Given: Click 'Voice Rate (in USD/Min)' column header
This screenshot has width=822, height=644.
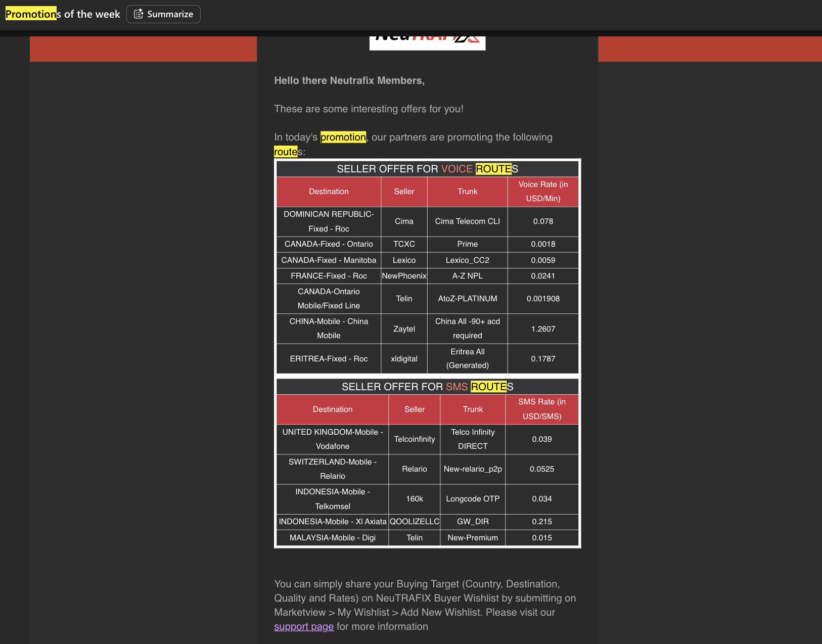Looking at the screenshot, I should tap(543, 192).
